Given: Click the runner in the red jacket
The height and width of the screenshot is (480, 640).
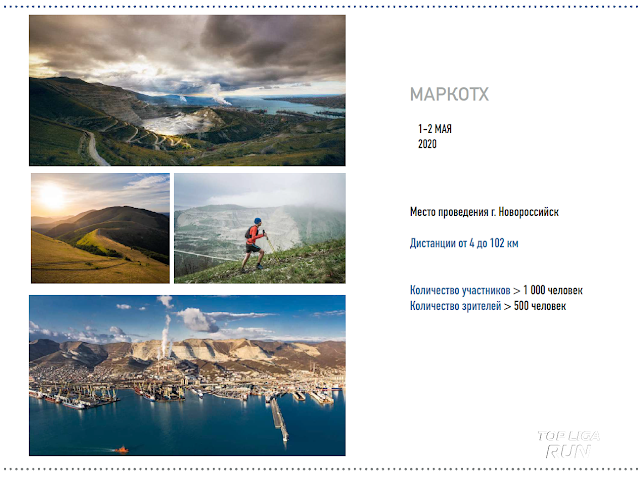Looking at the screenshot, I should pyautogui.click(x=254, y=244).
